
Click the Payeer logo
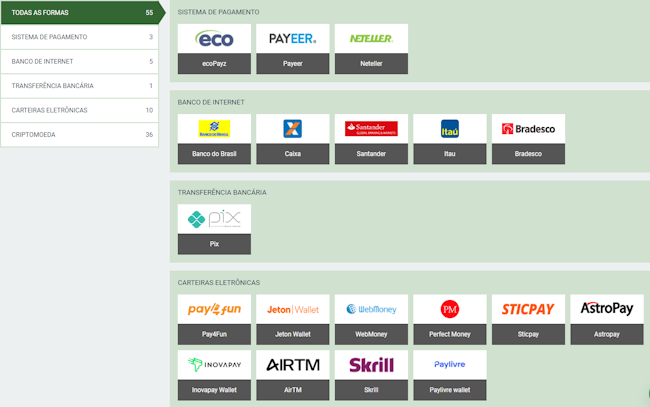[x=293, y=39]
